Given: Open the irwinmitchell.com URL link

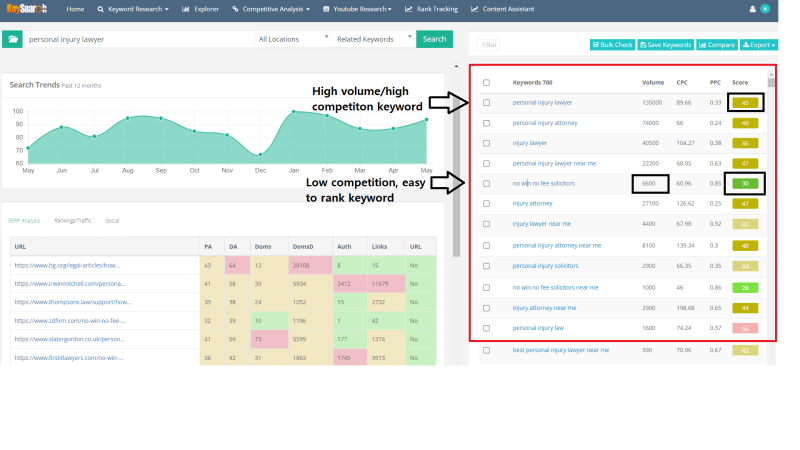Looking at the screenshot, I should pos(69,284).
